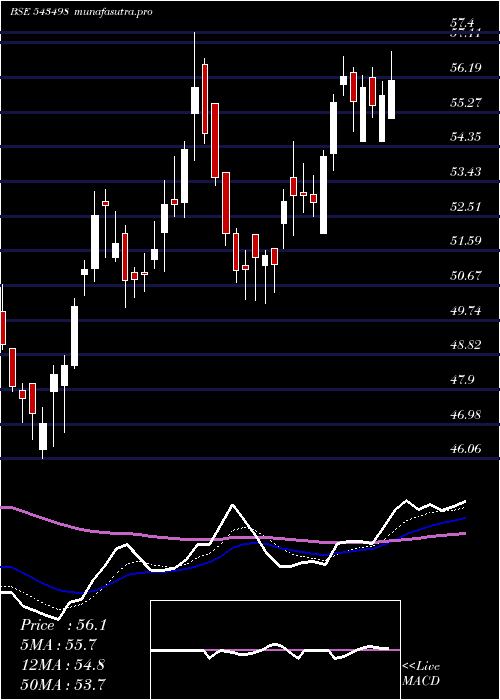This screenshot has width=500, height=700.
Task: Click inside the MACD indicator panel
Action: 275,650
